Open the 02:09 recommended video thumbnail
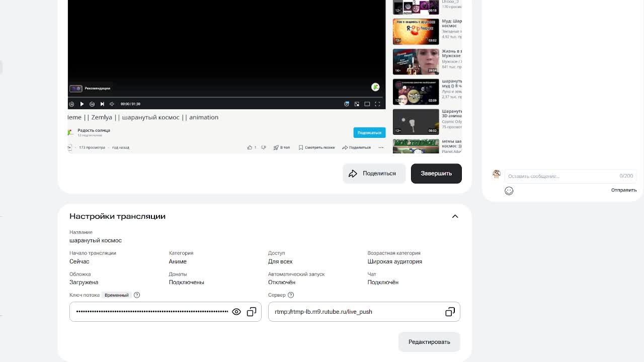The height and width of the screenshot is (362, 644). click(416, 92)
